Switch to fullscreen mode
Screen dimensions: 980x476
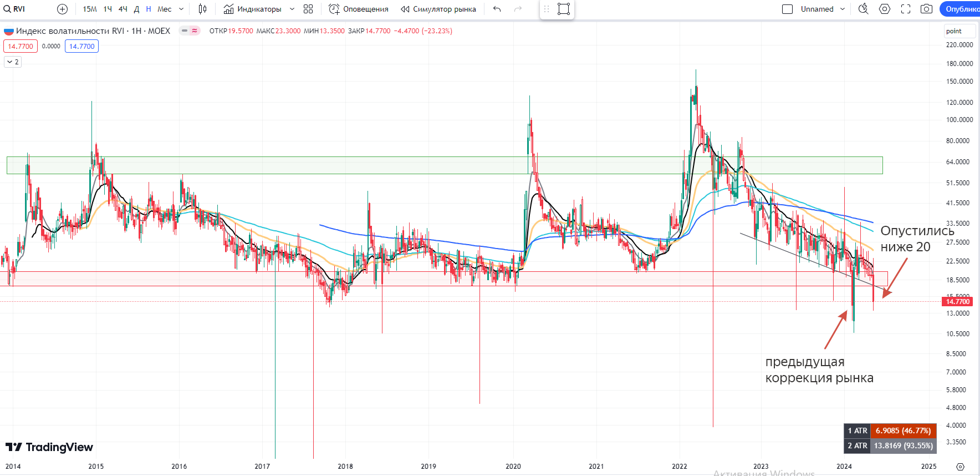(x=906, y=9)
